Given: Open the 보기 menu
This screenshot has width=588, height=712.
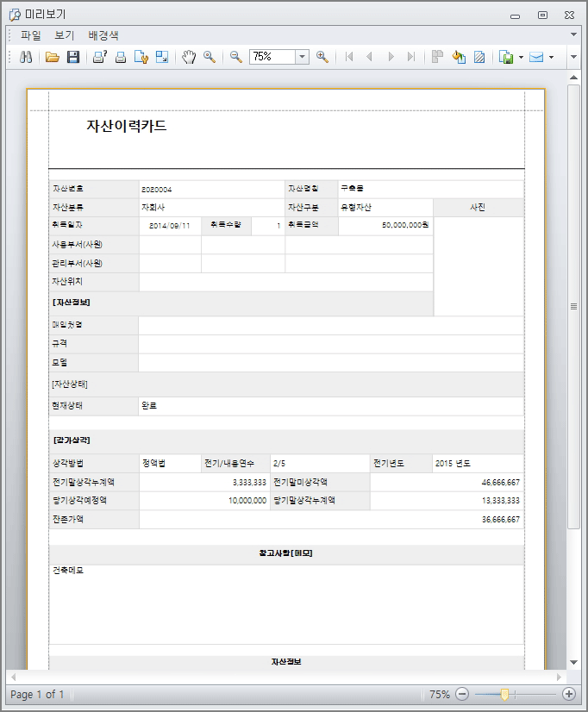Looking at the screenshot, I should pyautogui.click(x=65, y=35).
